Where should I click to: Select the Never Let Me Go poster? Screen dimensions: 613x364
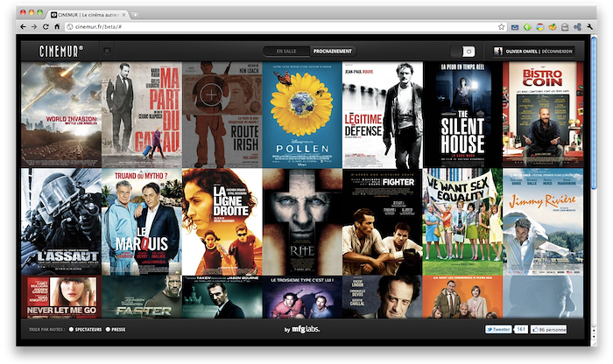(61, 297)
